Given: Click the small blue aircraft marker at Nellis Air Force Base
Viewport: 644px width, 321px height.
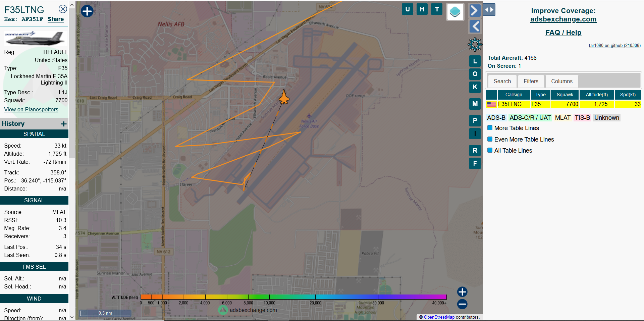Looking at the screenshot, I should tap(309, 116).
